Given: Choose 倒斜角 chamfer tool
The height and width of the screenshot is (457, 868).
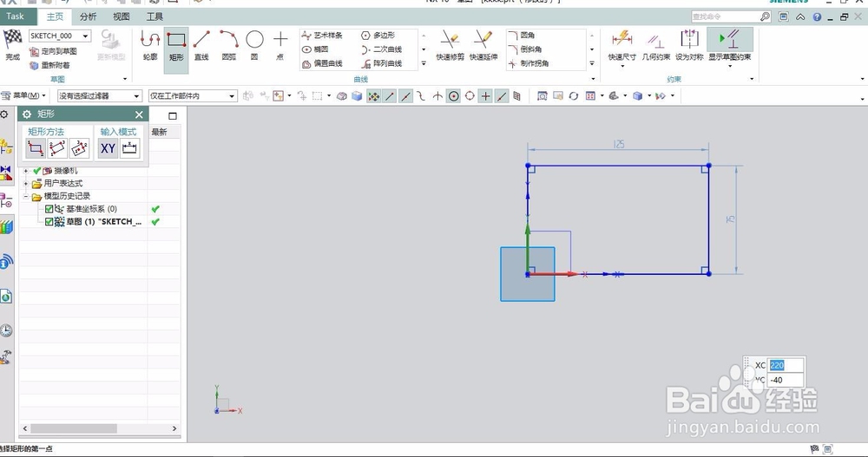Looking at the screenshot, I should click(525, 49).
